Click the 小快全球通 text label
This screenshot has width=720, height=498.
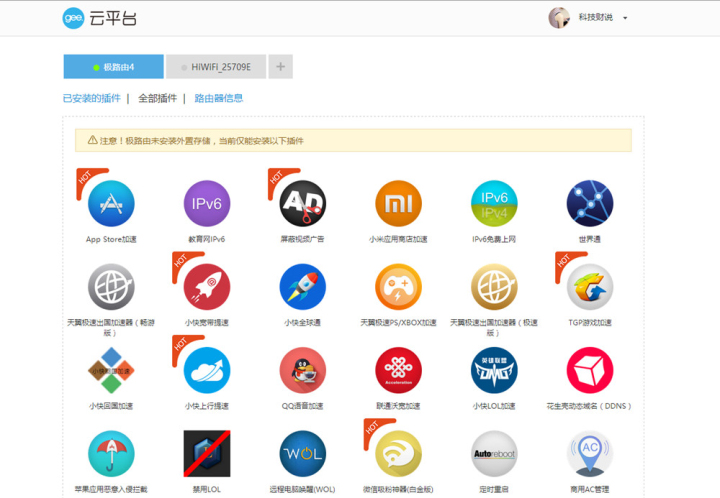[x=303, y=323]
